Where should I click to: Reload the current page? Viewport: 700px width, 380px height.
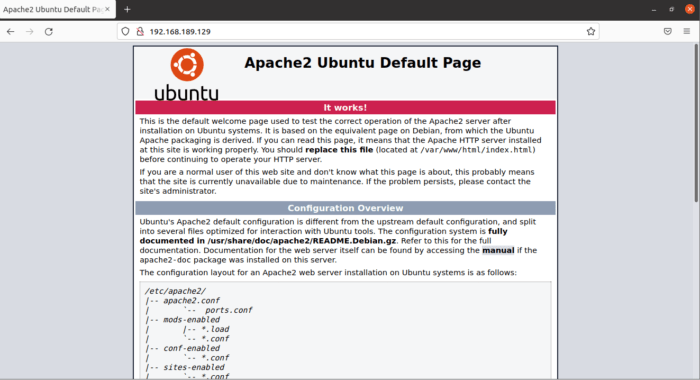click(49, 32)
